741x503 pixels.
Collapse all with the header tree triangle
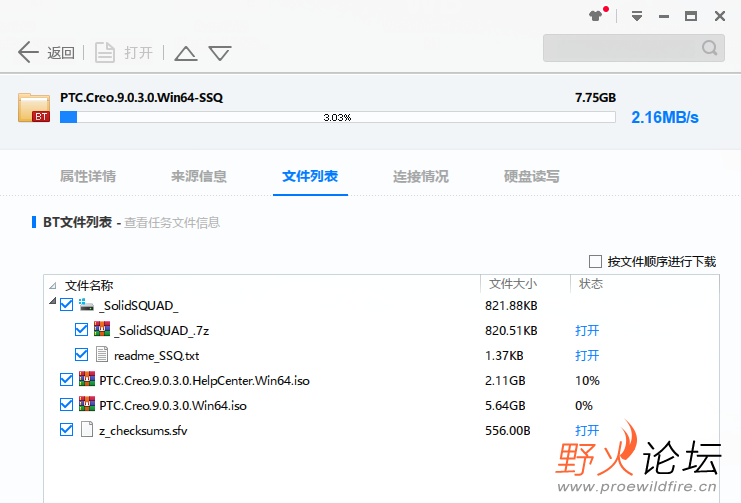tap(53, 286)
